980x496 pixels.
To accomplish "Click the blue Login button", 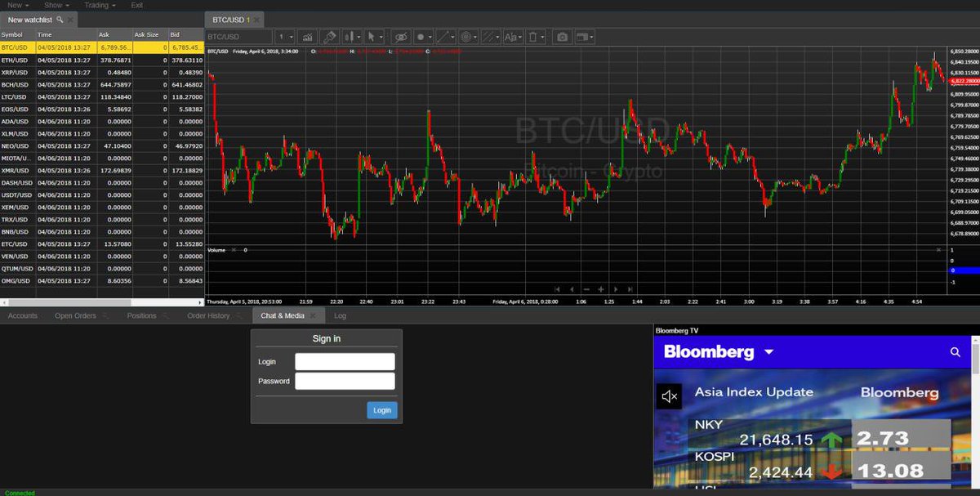I will pos(382,410).
